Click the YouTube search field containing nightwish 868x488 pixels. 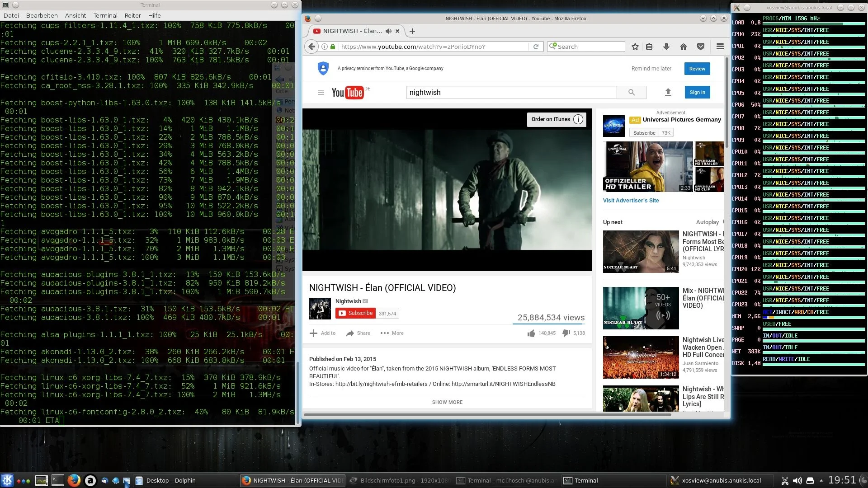point(511,92)
